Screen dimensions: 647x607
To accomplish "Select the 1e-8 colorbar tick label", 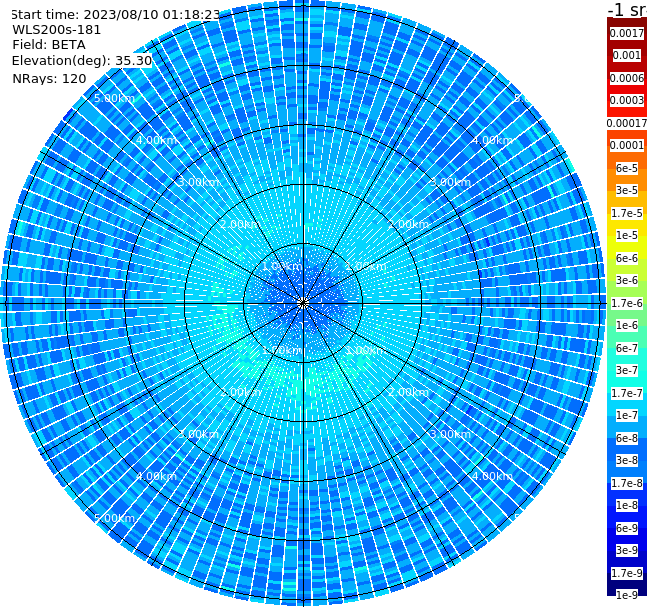I will pyautogui.click(x=627, y=505).
